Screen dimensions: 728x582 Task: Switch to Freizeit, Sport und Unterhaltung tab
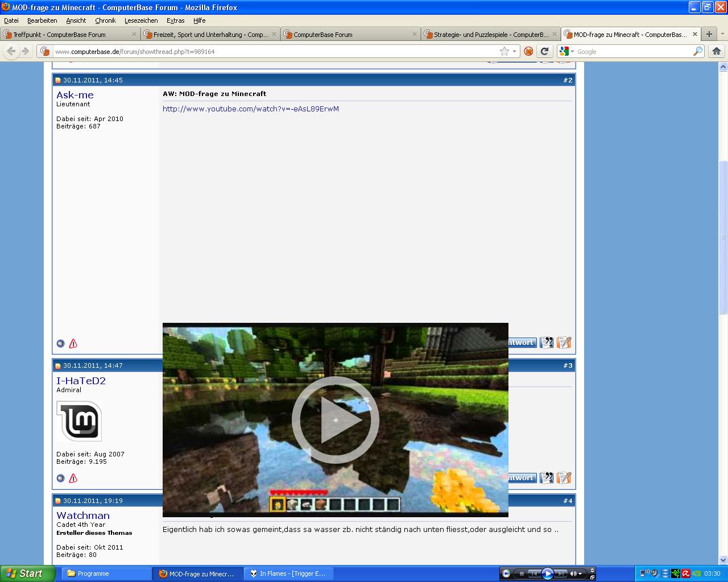click(210, 34)
